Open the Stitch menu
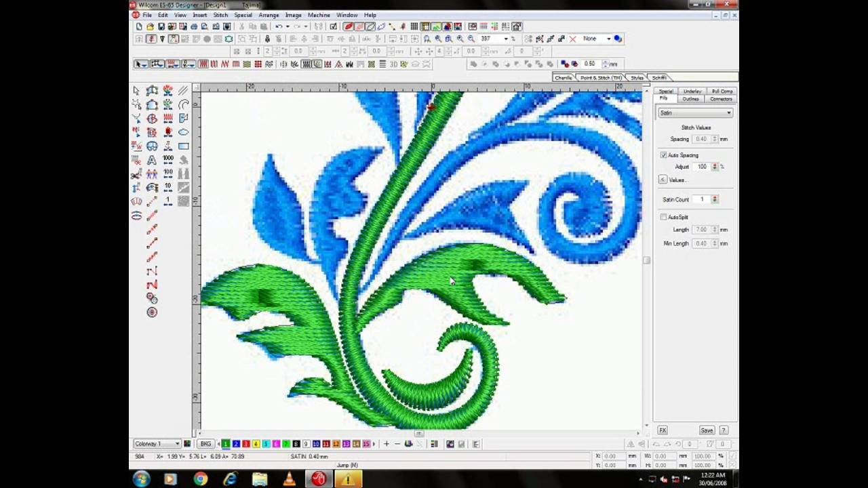Screen dimensions: 868x488 point(220,15)
